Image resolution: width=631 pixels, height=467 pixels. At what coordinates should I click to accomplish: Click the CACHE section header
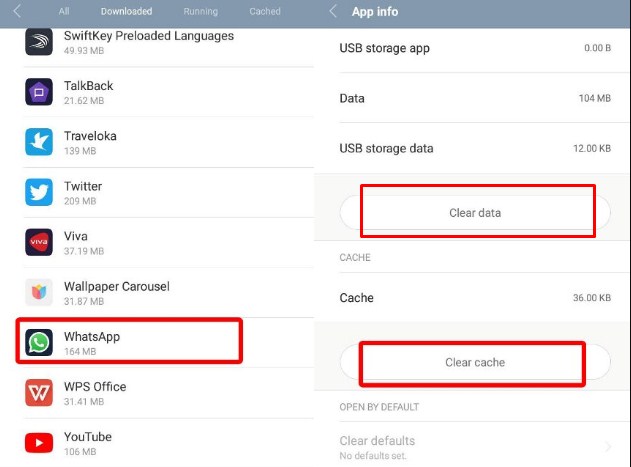coord(355,258)
